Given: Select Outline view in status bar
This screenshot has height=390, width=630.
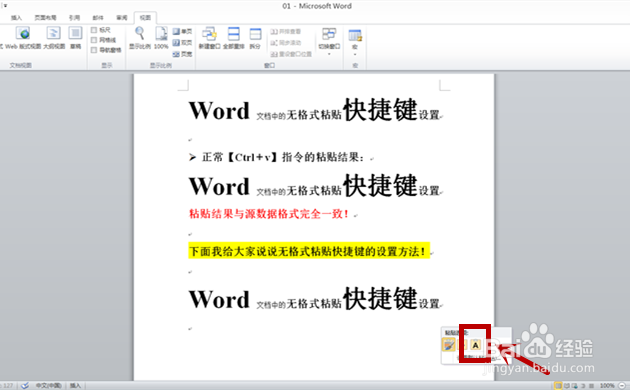Looking at the screenshot, I should 583,386.
